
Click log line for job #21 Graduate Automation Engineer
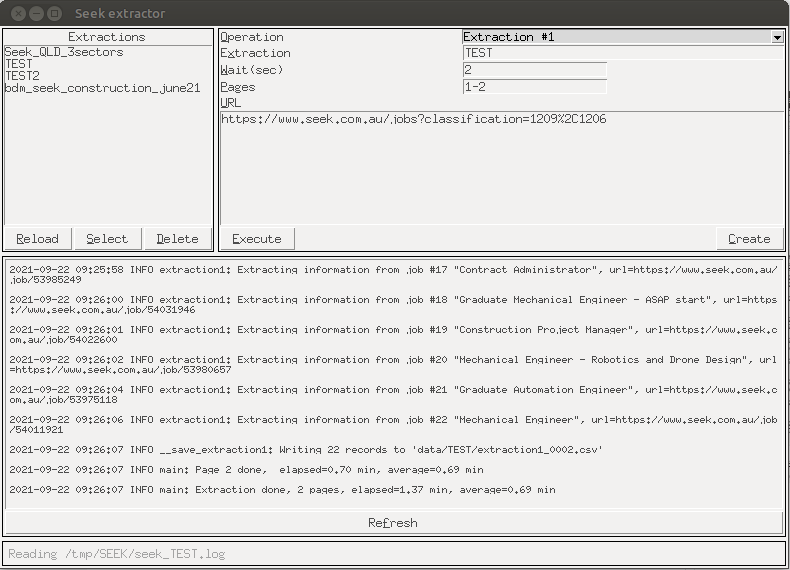click(x=393, y=395)
